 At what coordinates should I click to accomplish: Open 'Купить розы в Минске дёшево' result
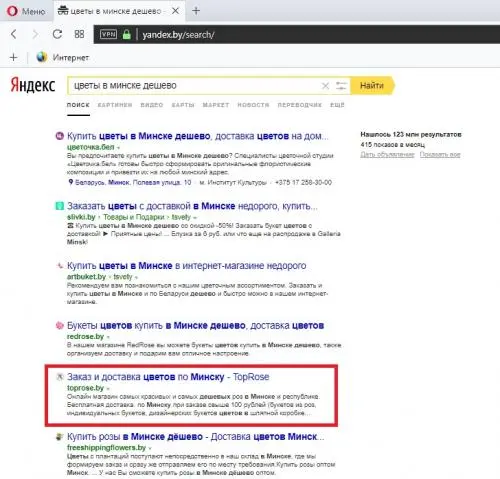click(196, 436)
